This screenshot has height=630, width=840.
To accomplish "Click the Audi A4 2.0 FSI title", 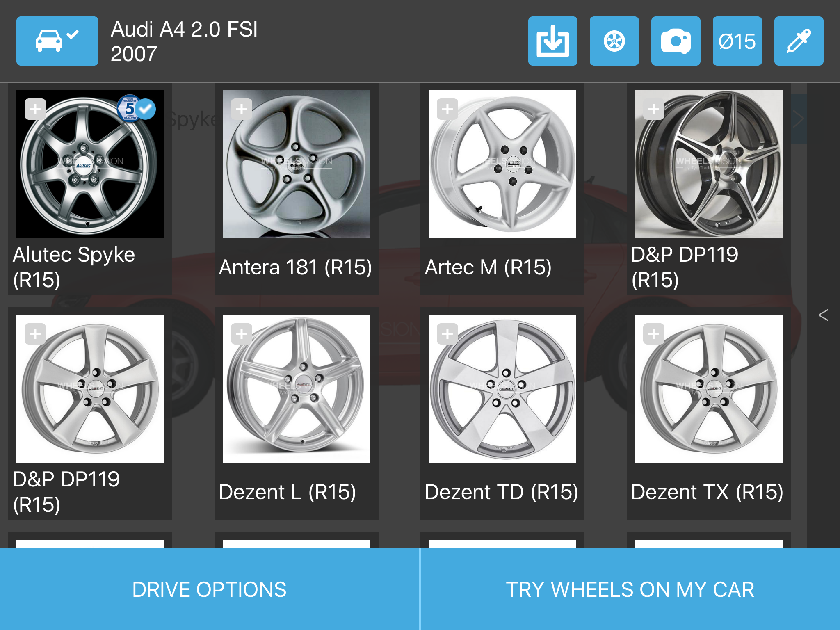I will tap(184, 30).
